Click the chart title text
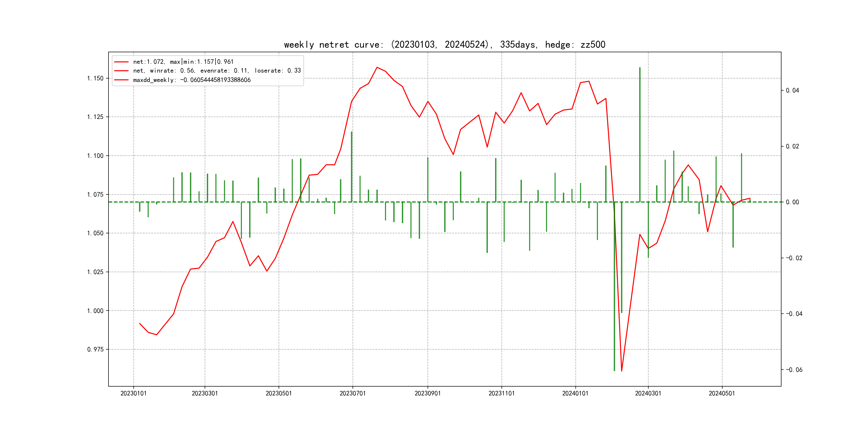This screenshot has width=868, height=434. tap(444, 45)
